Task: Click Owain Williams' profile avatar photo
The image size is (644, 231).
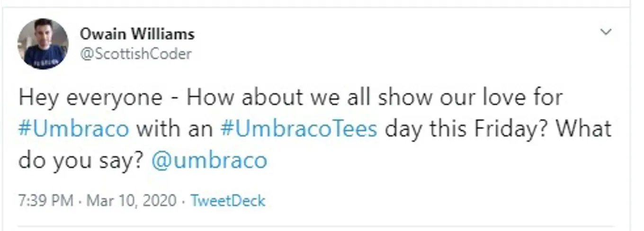Action: [43, 44]
